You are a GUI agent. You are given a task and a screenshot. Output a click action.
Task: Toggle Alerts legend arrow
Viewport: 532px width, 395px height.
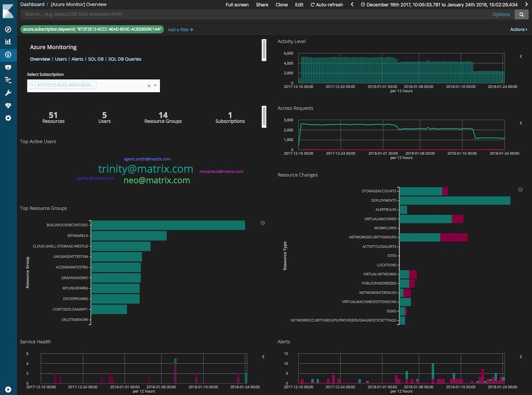(x=521, y=356)
